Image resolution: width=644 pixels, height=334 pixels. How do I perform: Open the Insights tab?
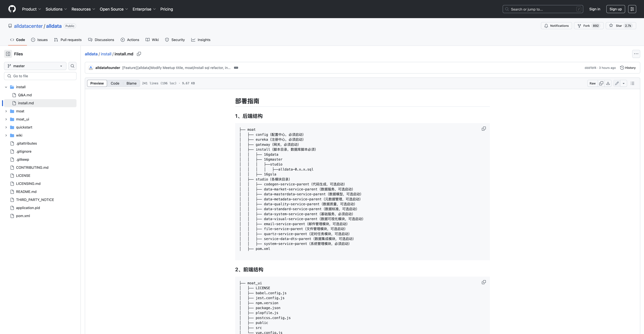(x=201, y=40)
